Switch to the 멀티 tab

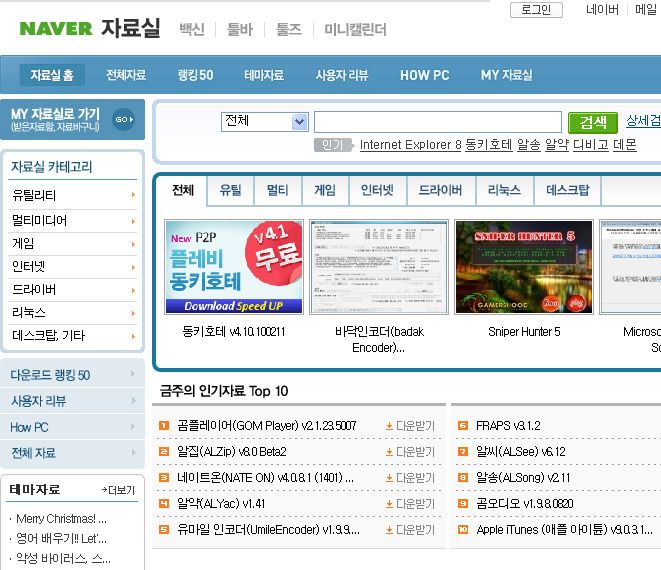tap(277, 190)
